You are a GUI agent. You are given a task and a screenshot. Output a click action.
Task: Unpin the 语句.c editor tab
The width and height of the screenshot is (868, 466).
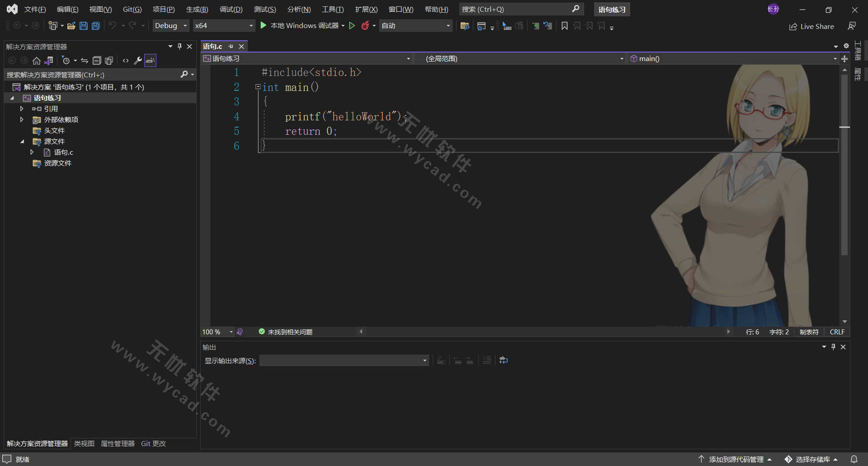tap(231, 46)
